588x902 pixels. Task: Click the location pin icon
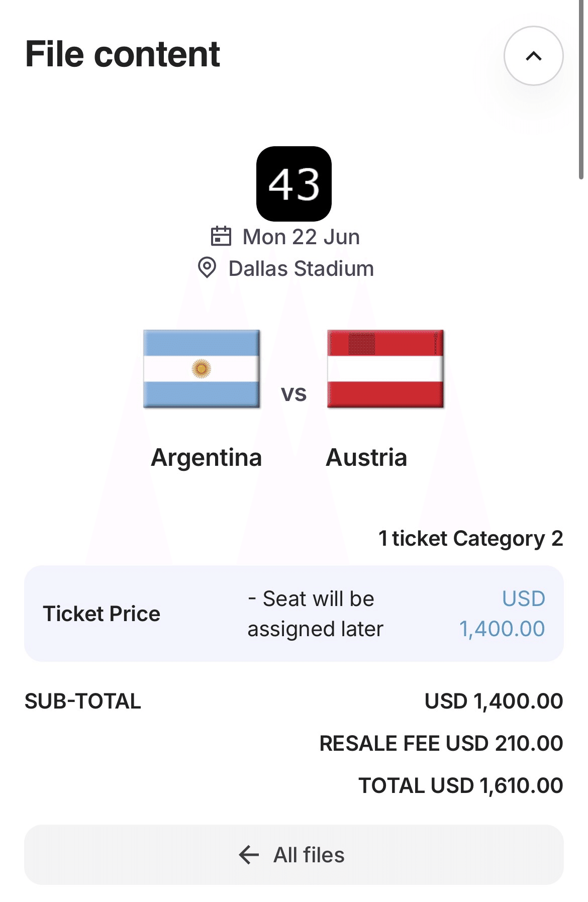pyautogui.click(x=207, y=268)
